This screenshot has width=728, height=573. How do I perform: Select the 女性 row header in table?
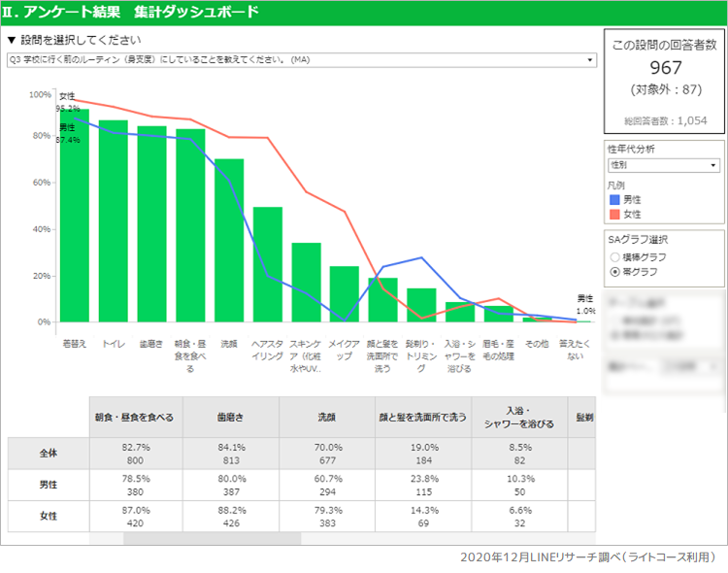click(49, 516)
